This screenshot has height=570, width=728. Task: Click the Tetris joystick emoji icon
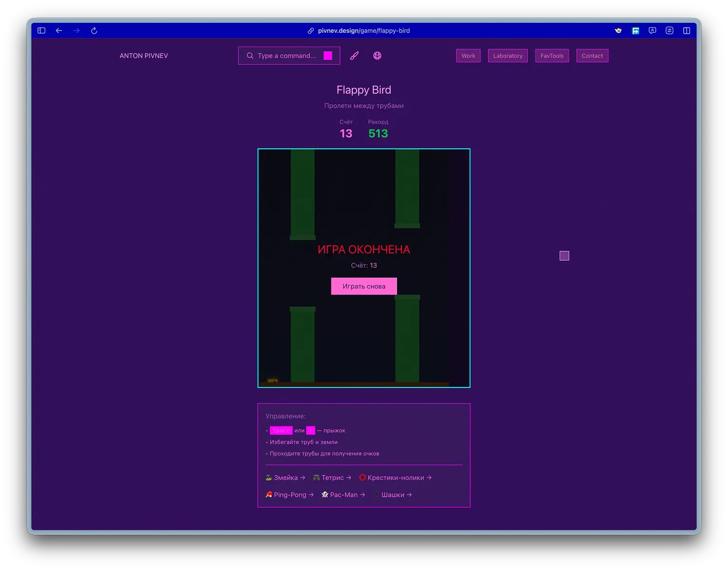[316, 477]
